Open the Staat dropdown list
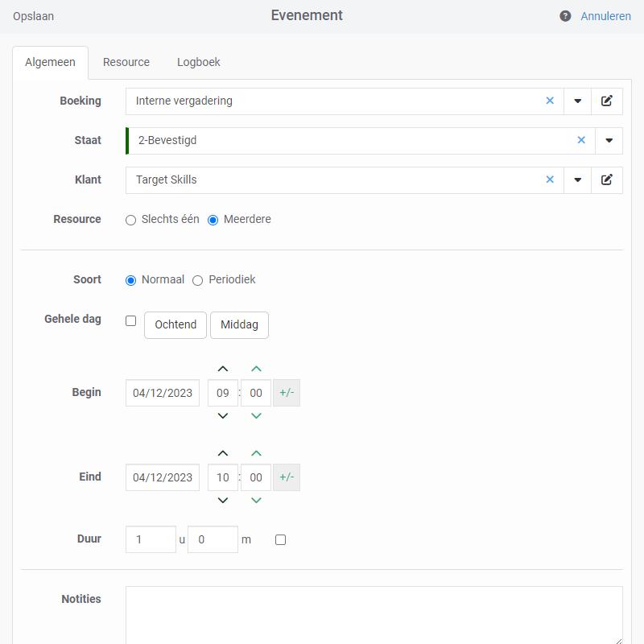This screenshot has width=644, height=644. pyautogui.click(x=609, y=140)
